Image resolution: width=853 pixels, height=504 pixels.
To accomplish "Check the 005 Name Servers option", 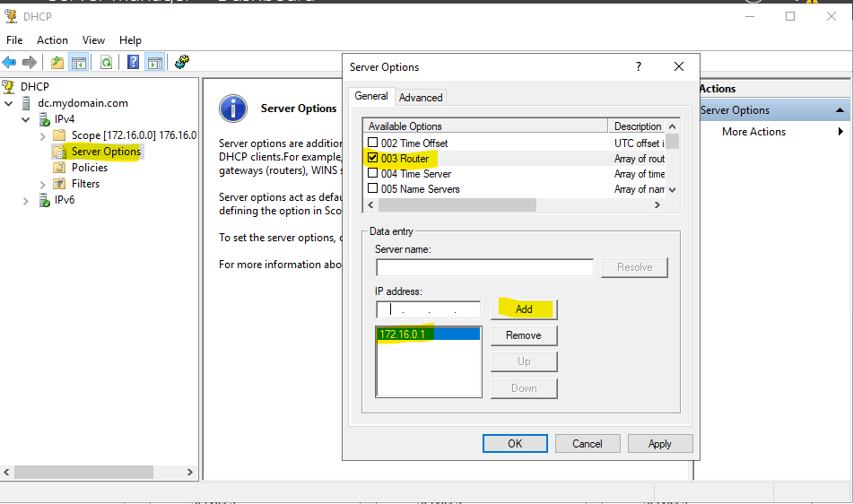I will point(372,188).
